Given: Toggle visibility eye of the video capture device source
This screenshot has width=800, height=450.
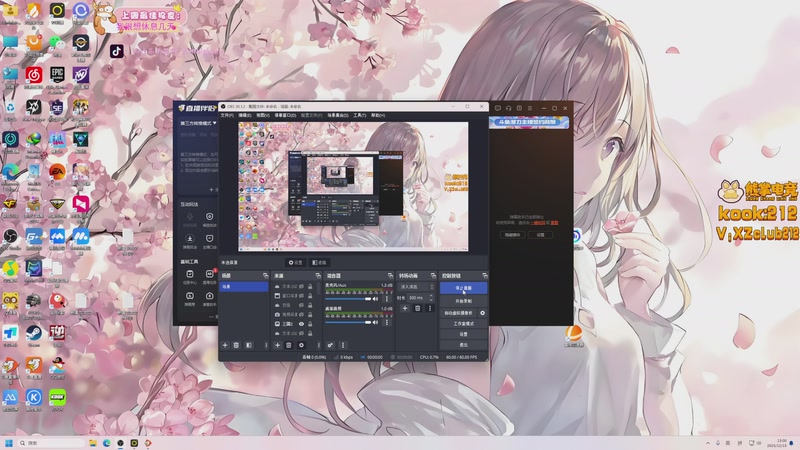Looking at the screenshot, I should (302, 315).
